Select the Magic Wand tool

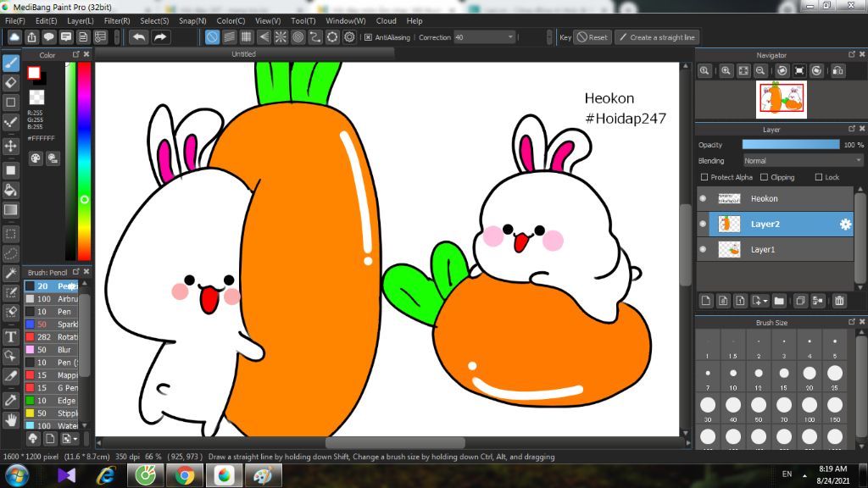10,273
